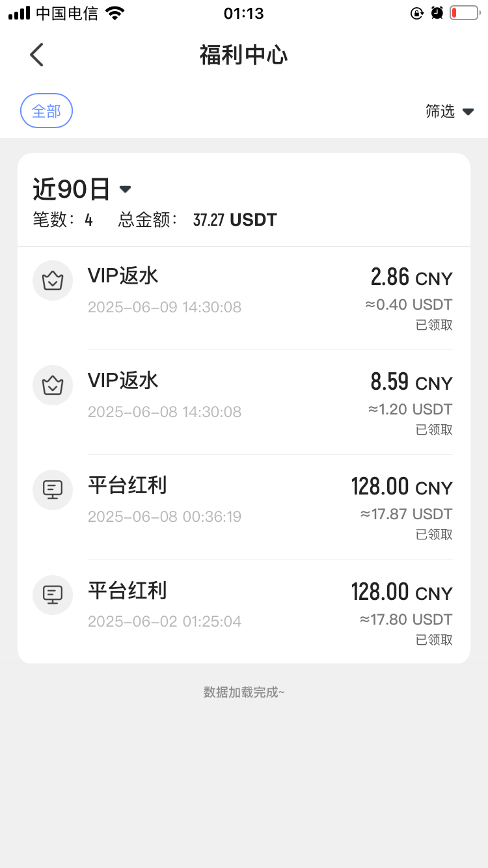Select the 全部 filter chip
This screenshot has height=868, width=488.
tap(46, 111)
